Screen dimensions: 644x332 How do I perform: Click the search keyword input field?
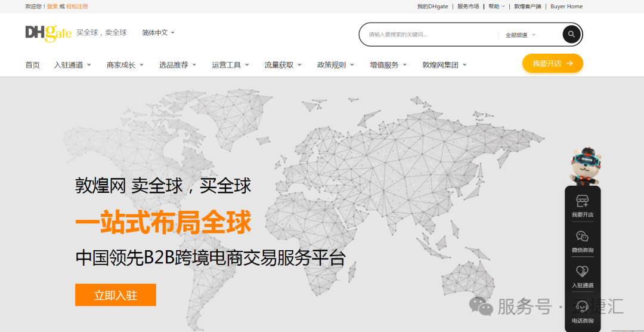pyautogui.click(x=431, y=35)
